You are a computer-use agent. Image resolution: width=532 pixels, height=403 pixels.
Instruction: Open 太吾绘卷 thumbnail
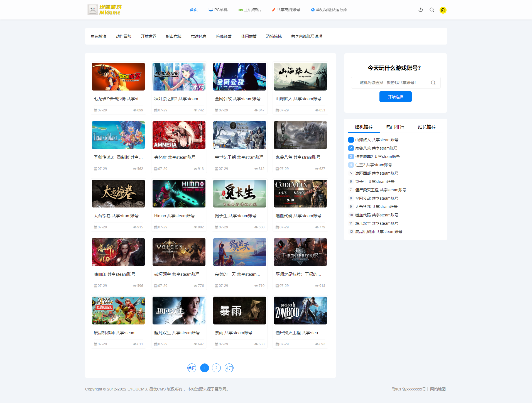tap(118, 194)
